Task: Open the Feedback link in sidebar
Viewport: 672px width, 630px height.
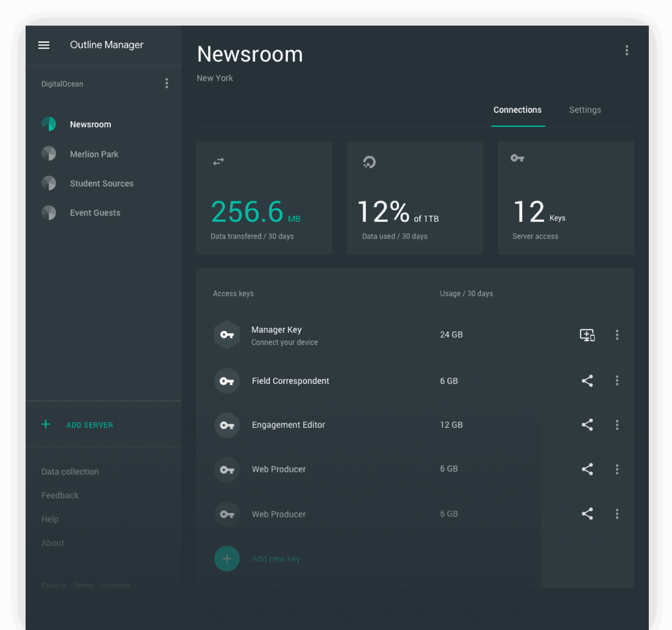Action: [60, 496]
